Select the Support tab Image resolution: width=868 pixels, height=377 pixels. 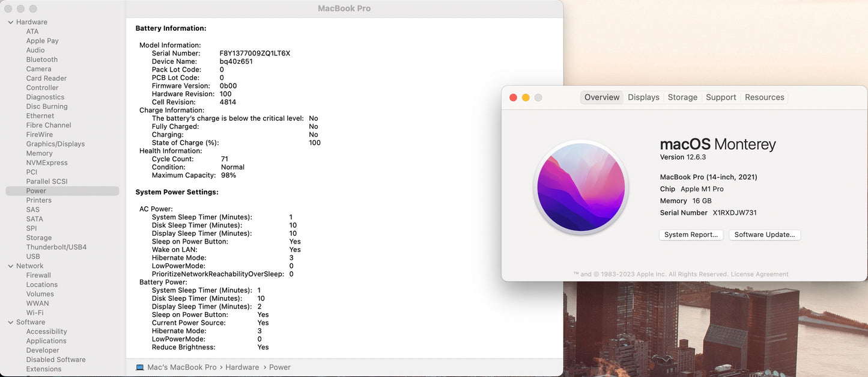coord(721,97)
